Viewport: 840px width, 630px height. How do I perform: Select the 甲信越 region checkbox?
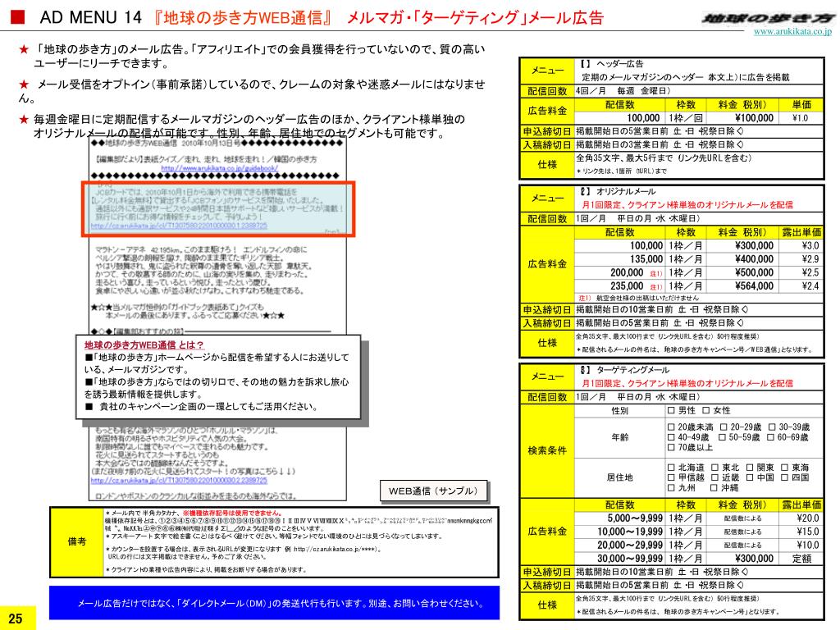(671, 477)
